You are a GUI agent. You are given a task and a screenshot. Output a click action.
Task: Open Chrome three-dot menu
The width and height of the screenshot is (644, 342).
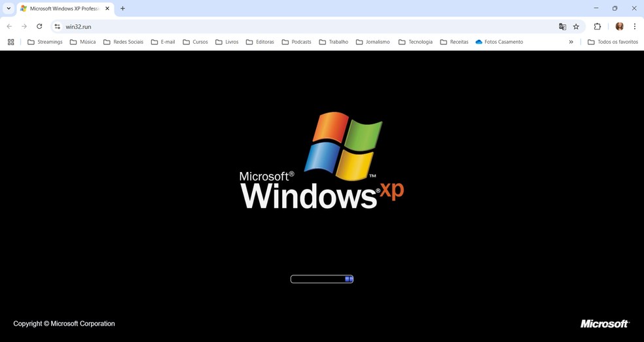point(635,26)
